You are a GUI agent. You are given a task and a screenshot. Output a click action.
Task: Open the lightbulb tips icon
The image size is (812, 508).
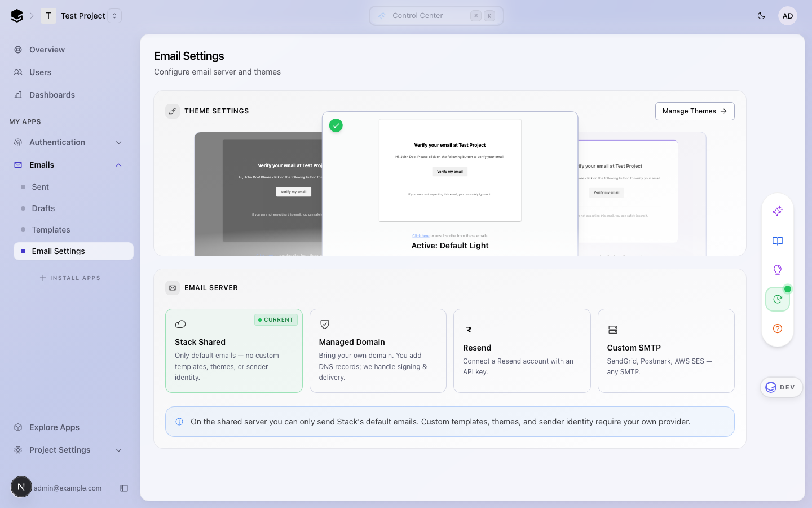(x=778, y=270)
